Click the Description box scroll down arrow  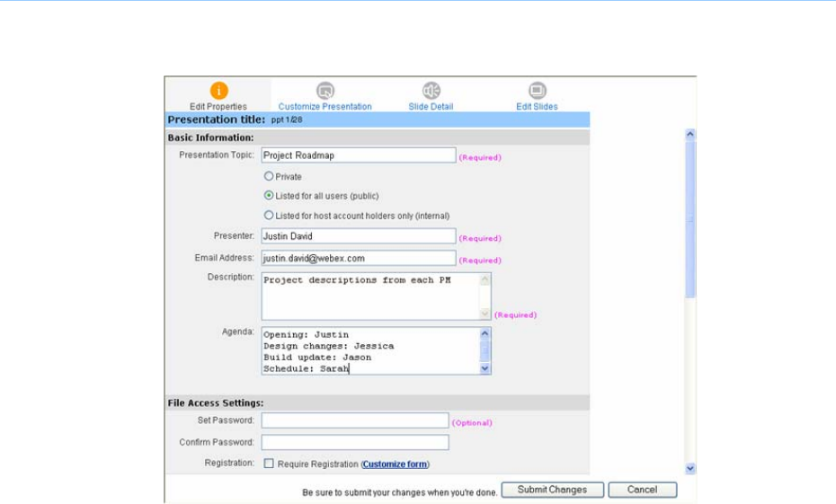point(485,314)
